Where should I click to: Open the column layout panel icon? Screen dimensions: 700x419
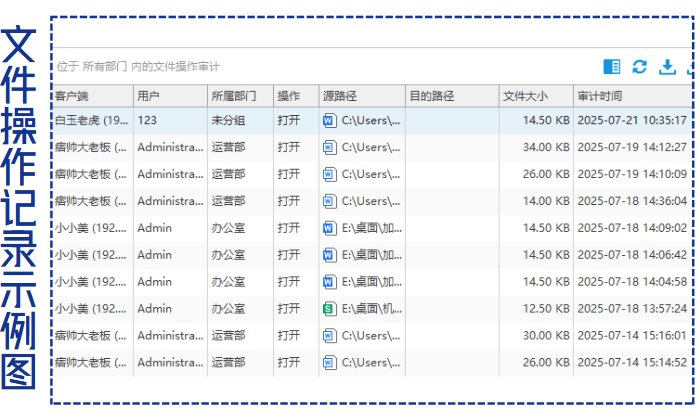pos(612,67)
